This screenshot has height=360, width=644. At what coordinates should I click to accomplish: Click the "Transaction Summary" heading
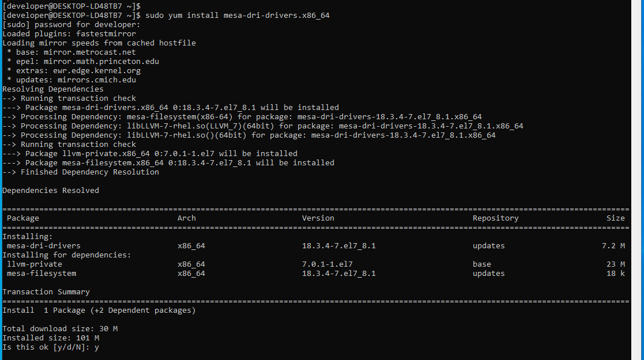pos(46,292)
